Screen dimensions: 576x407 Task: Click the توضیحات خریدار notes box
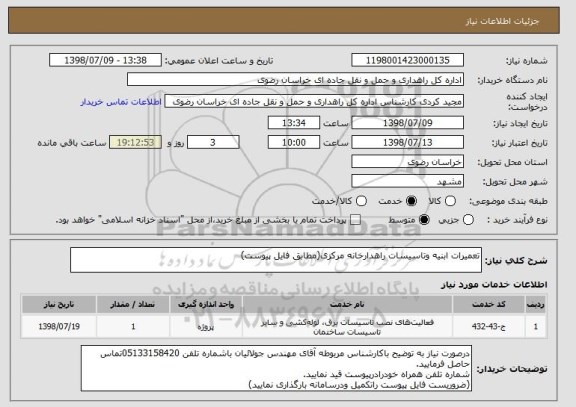(276, 368)
